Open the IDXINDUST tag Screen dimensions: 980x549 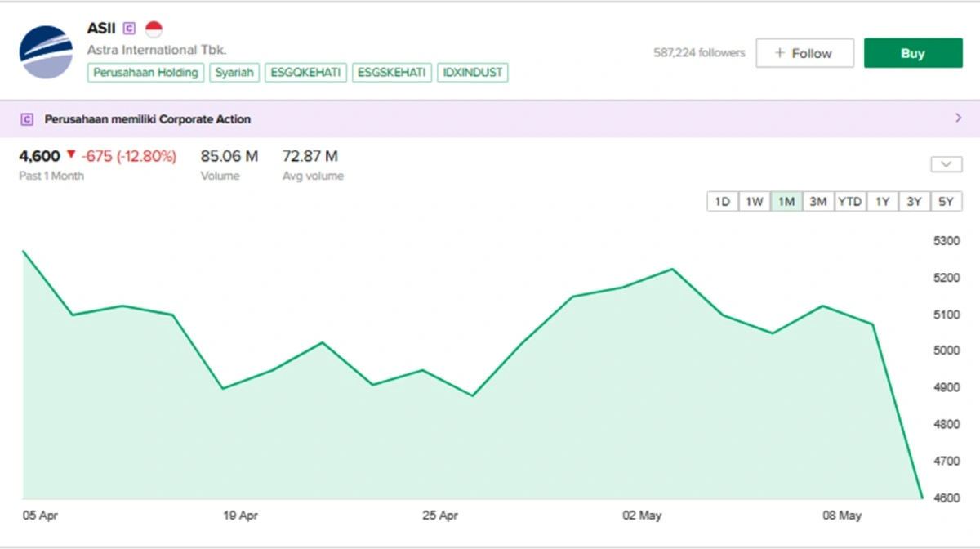(x=473, y=73)
